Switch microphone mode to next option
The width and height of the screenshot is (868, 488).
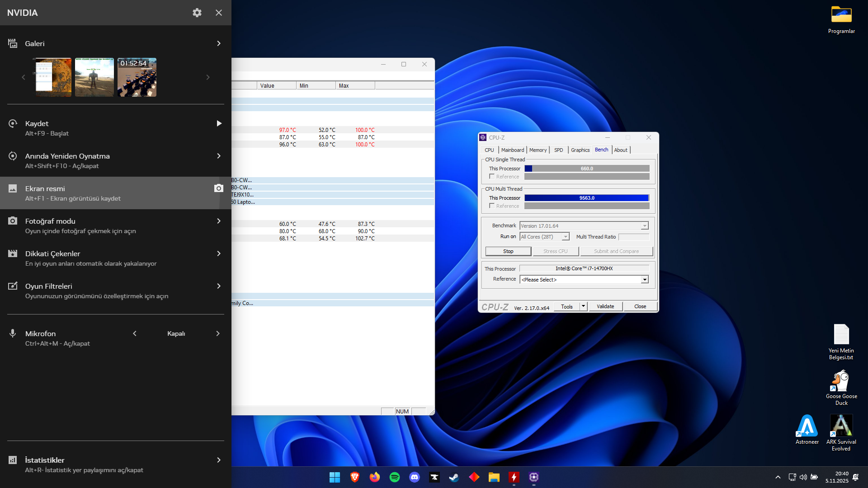coord(218,333)
